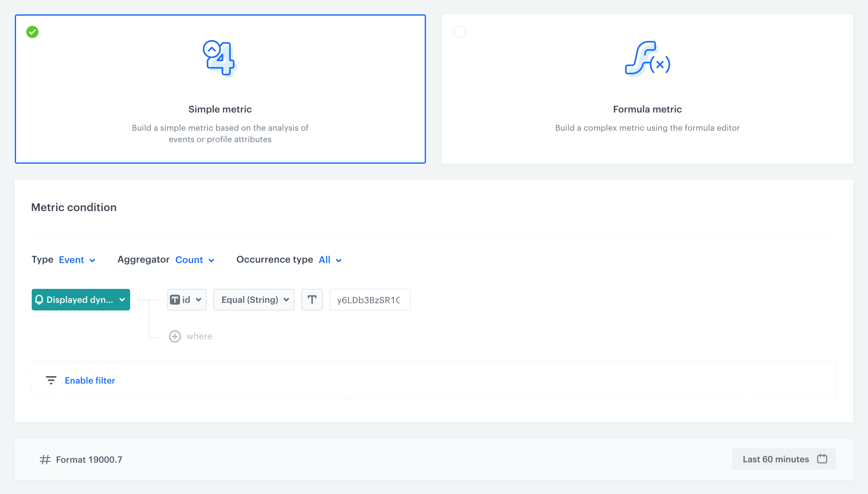This screenshot has height=494, width=868.
Task: Click the Formula metric f(x) icon
Action: (647, 58)
